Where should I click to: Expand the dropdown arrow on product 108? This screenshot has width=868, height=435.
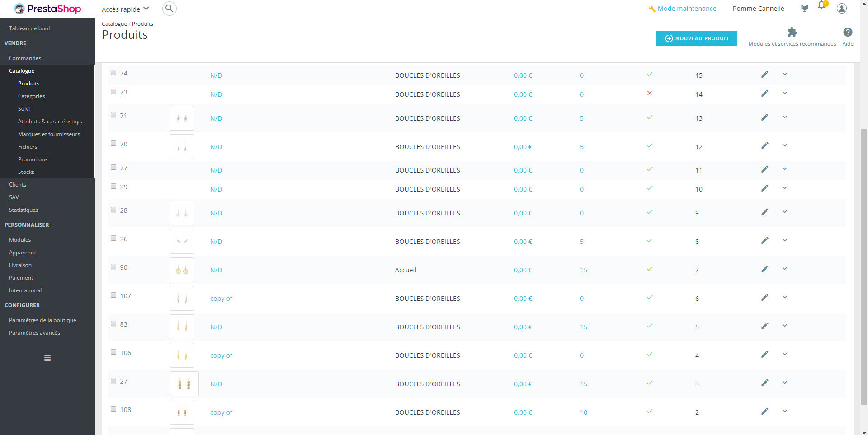pyautogui.click(x=784, y=411)
